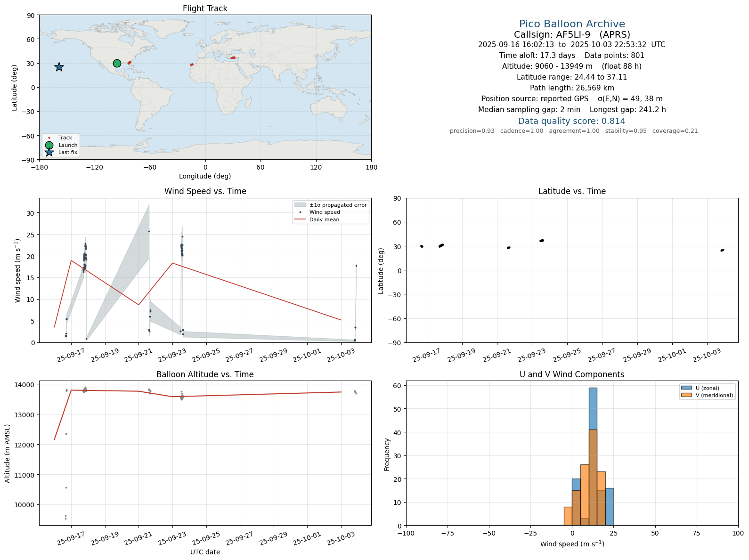The image size is (749, 560).
Task: Click the 'Wind Speed vs. Time' chart title
Action: [x=205, y=191]
